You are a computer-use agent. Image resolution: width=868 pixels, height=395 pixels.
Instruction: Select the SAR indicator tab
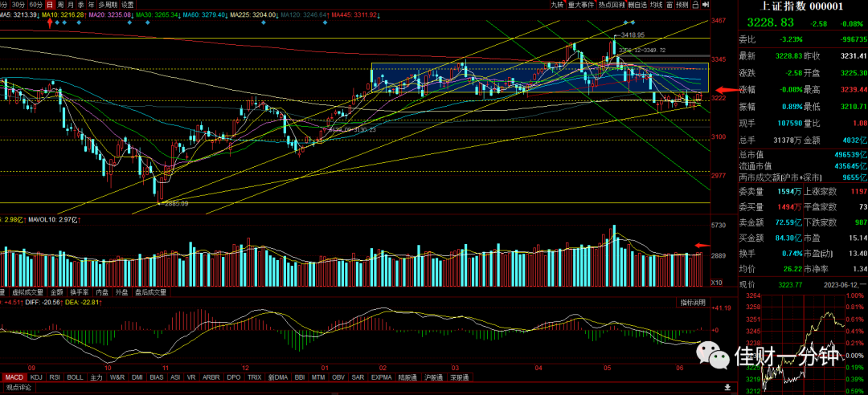(358, 377)
